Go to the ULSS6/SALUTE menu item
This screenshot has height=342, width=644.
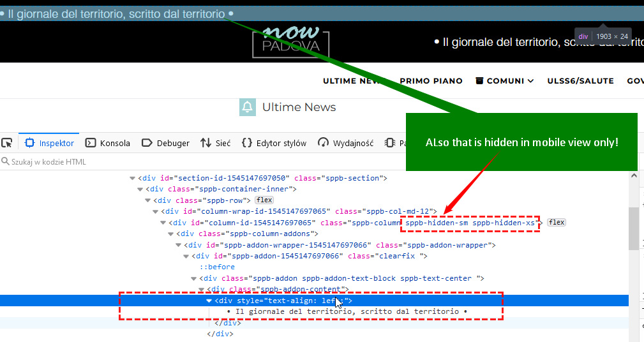coord(580,81)
